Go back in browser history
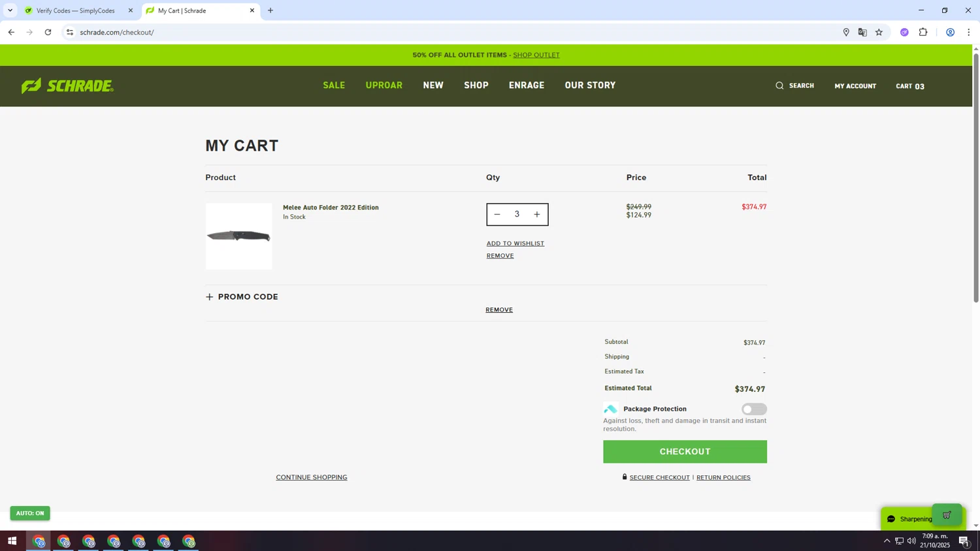 (11, 32)
